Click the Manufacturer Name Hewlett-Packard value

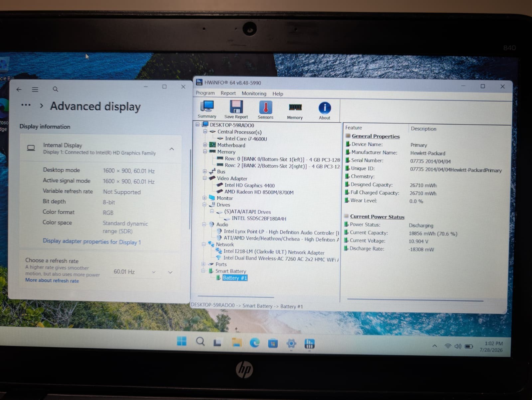click(x=428, y=153)
